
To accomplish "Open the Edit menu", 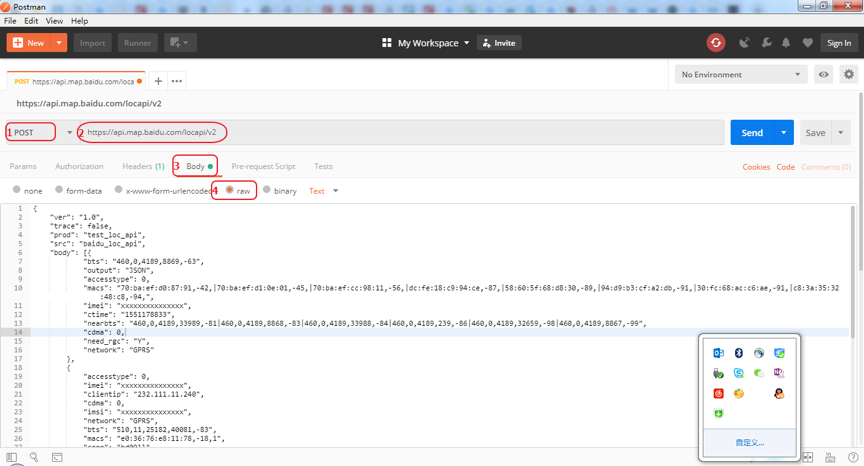I will coord(31,21).
